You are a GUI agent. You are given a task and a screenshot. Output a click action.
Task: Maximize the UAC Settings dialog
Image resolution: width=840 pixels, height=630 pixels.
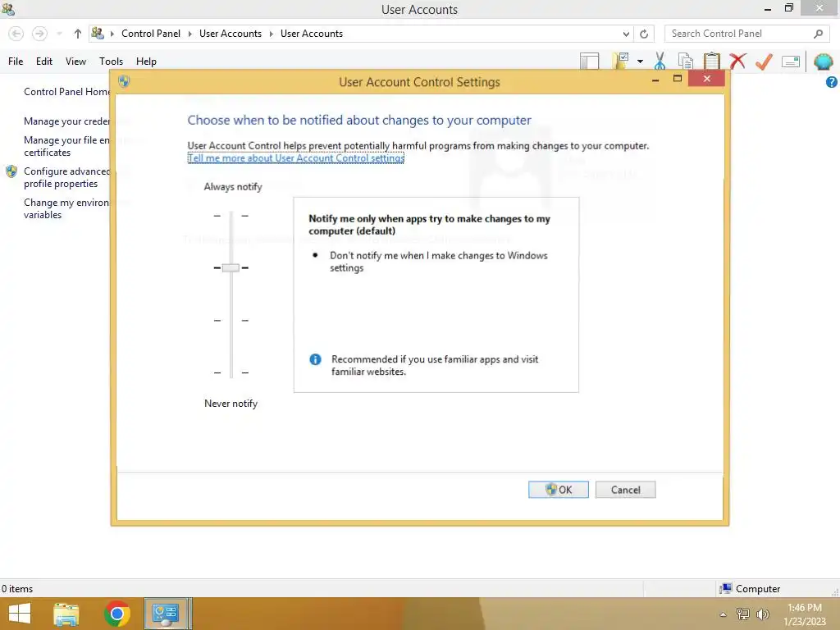pos(678,79)
